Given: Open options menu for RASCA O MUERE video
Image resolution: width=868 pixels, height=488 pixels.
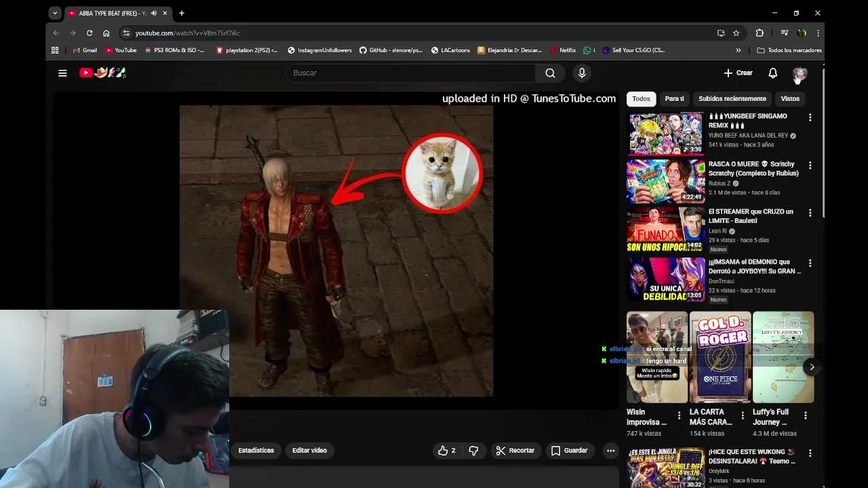Looking at the screenshot, I should click(810, 165).
